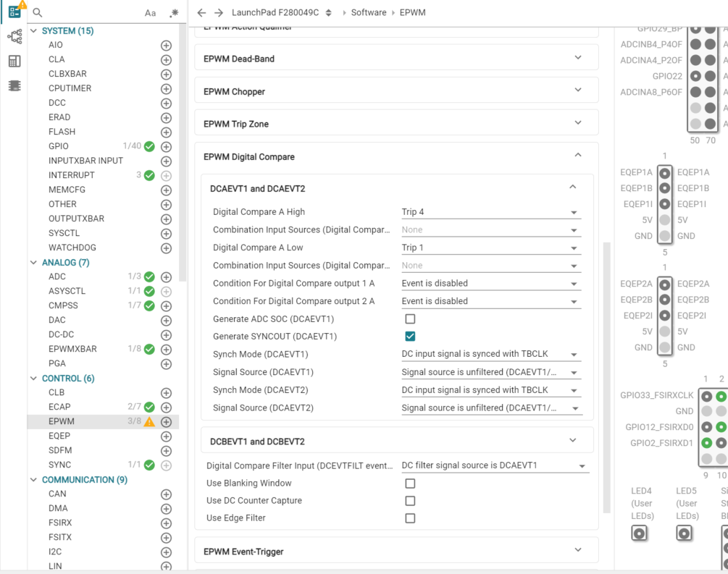Screen dimensions: 728x574
Task: Open Digital Compare A High dropdown
Action: point(491,212)
